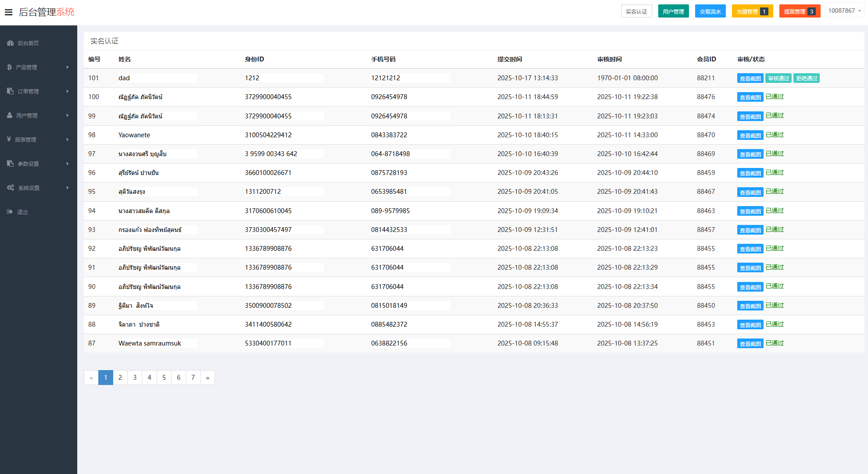This screenshot has width=868, height=474.
Task: Click the sign-out icon beside 退出
Action: 10,212
